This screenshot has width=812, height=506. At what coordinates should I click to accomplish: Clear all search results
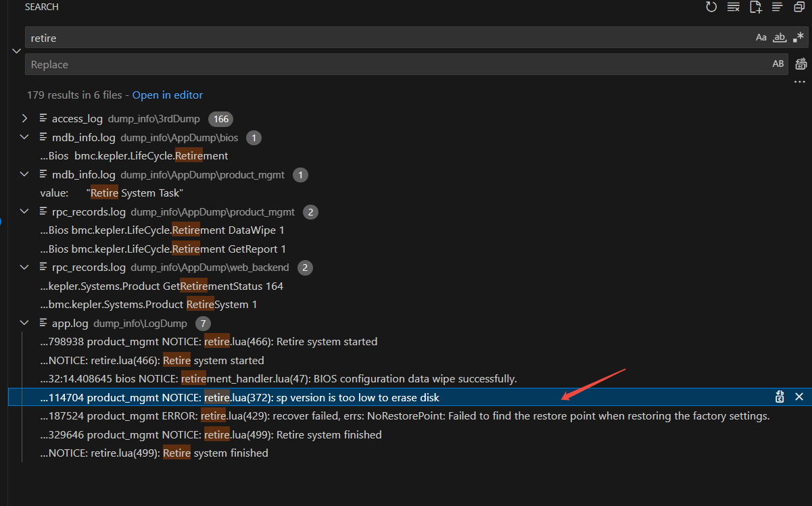point(733,7)
